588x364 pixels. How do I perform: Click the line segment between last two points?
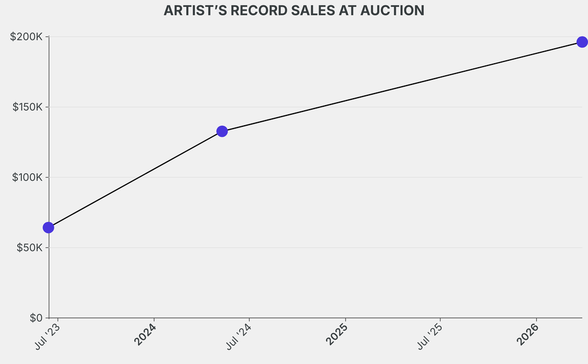402,87
